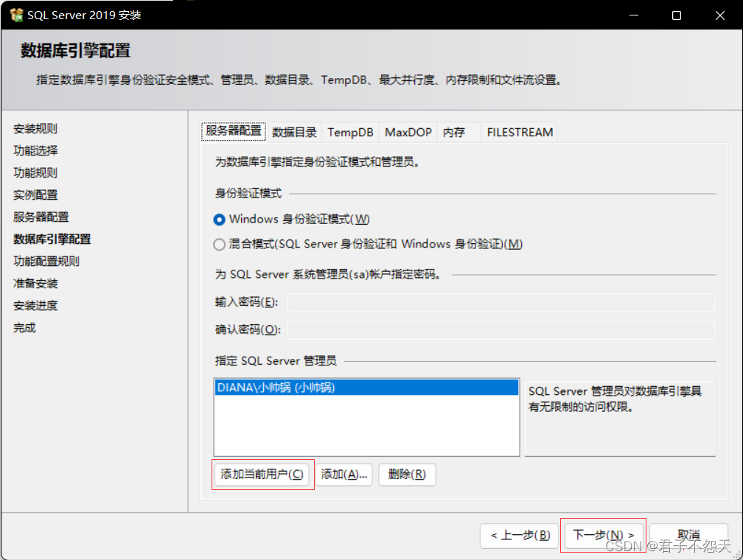Click the 添加当前用户(C) button
743x560 pixels.
coord(262,475)
